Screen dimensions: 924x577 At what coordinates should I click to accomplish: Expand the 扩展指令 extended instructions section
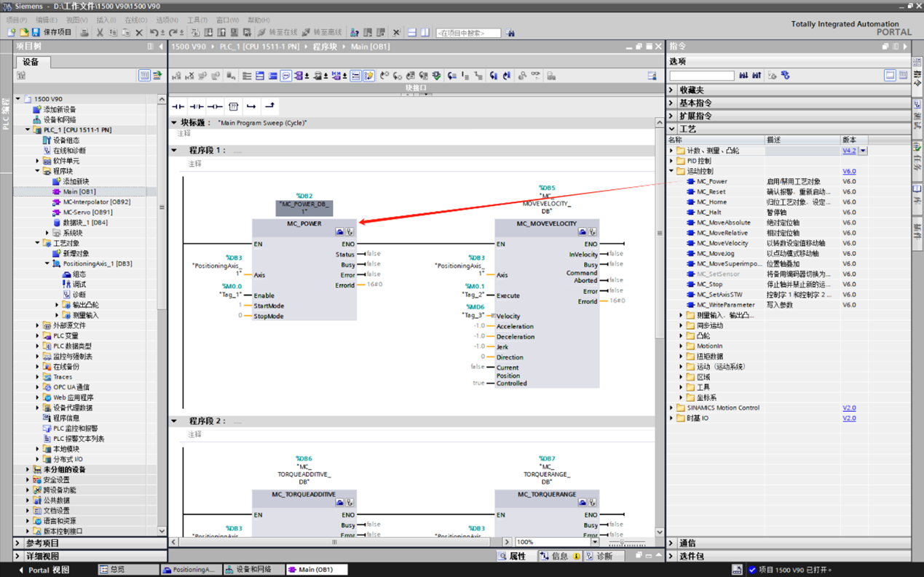coord(672,116)
